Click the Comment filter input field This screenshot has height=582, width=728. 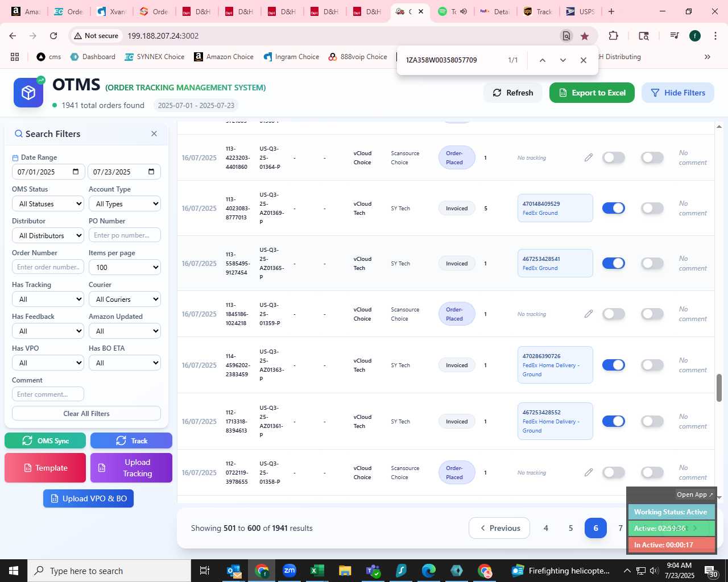pyautogui.click(x=48, y=394)
